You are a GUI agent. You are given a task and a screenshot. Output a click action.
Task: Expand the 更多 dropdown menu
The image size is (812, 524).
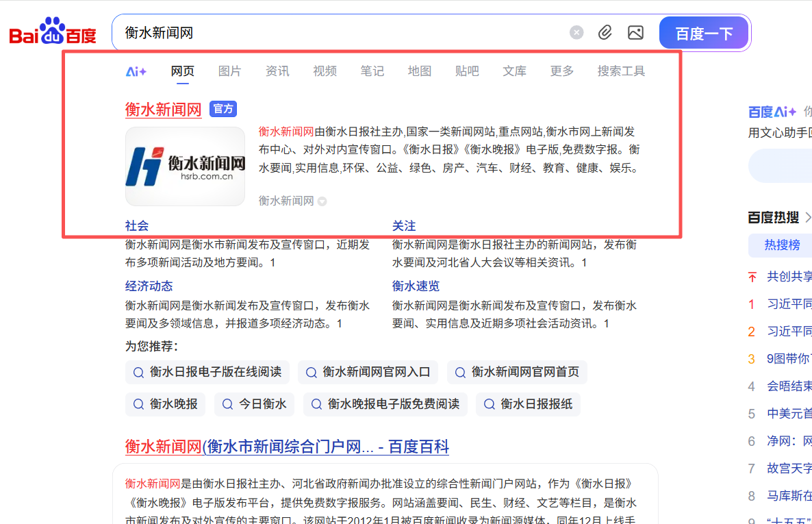tap(561, 71)
